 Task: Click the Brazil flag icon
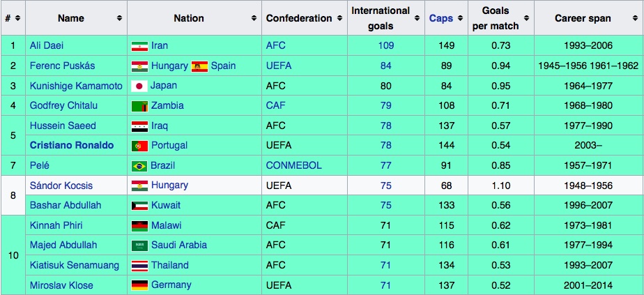(x=139, y=166)
